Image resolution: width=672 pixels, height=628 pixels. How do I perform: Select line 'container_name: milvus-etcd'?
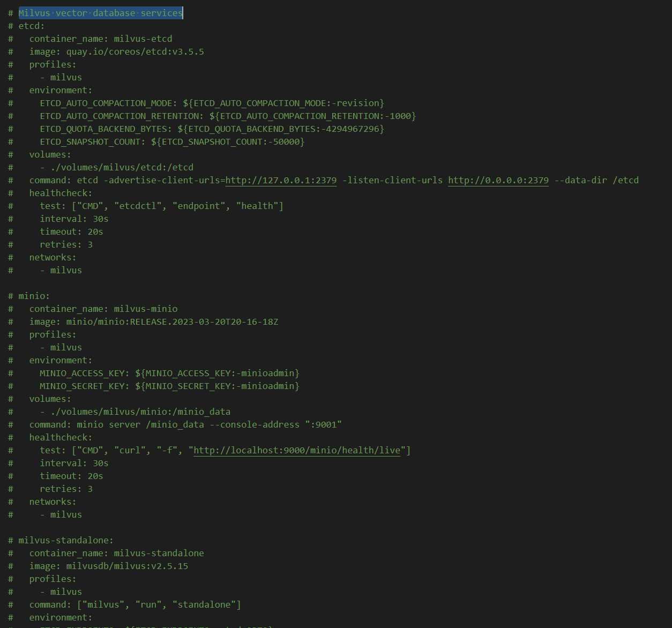[101, 39]
